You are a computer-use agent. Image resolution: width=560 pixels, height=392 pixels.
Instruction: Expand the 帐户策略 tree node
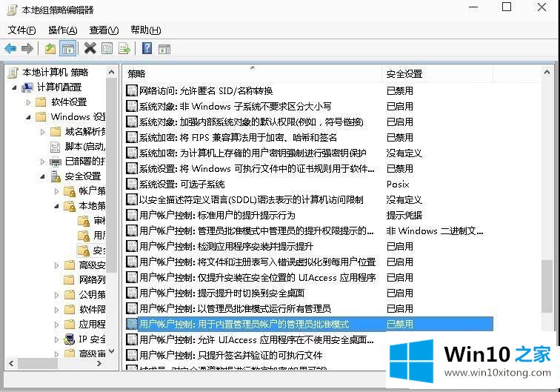pos(56,191)
